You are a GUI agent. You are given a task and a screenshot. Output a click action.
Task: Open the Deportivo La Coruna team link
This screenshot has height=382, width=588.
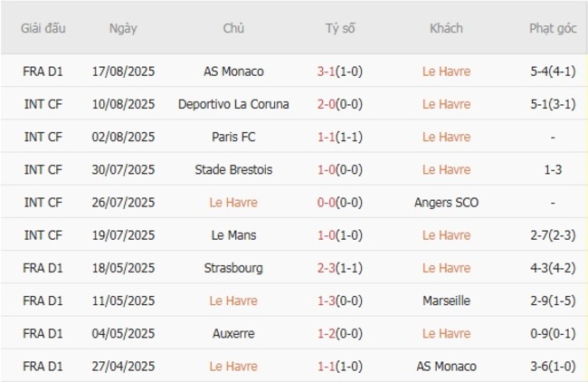(233, 104)
